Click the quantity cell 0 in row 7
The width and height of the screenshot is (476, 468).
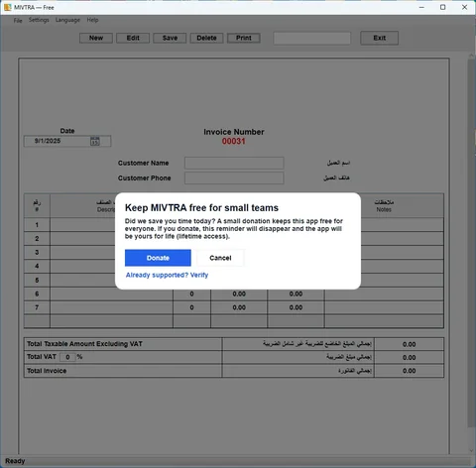pyautogui.click(x=191, y=307)
